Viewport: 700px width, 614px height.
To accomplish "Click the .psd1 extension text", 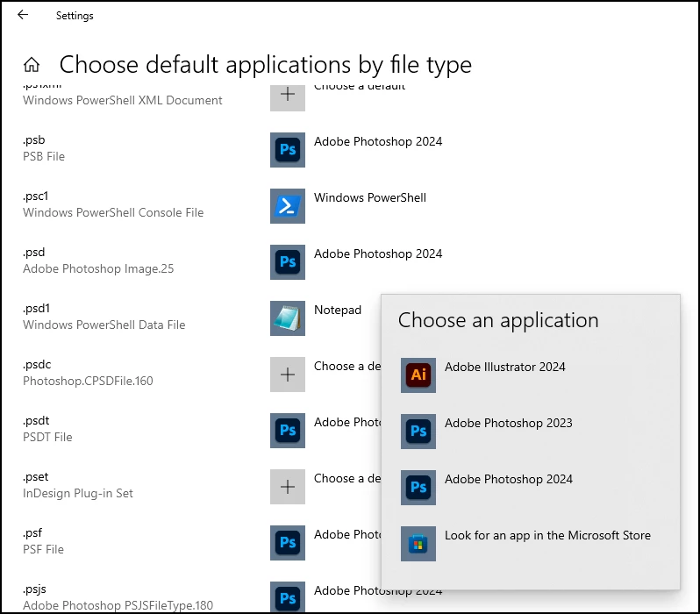I will (36, 309).
